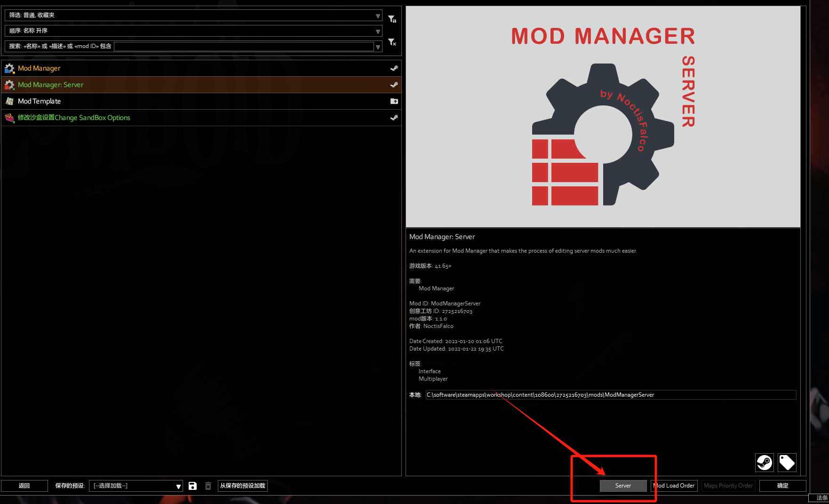Click Steam icon on Mod Manager row
This screenshot has width=829, height=504.
coord(394,68)
